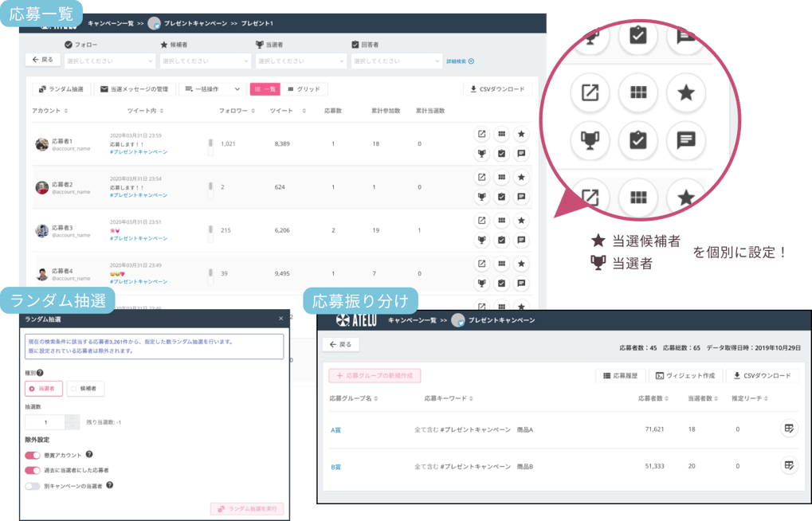This screenshot has height=521, width=812.
Task: Click the help icon beside 種別
Action: pyautogui.click(x=40, y=372)
